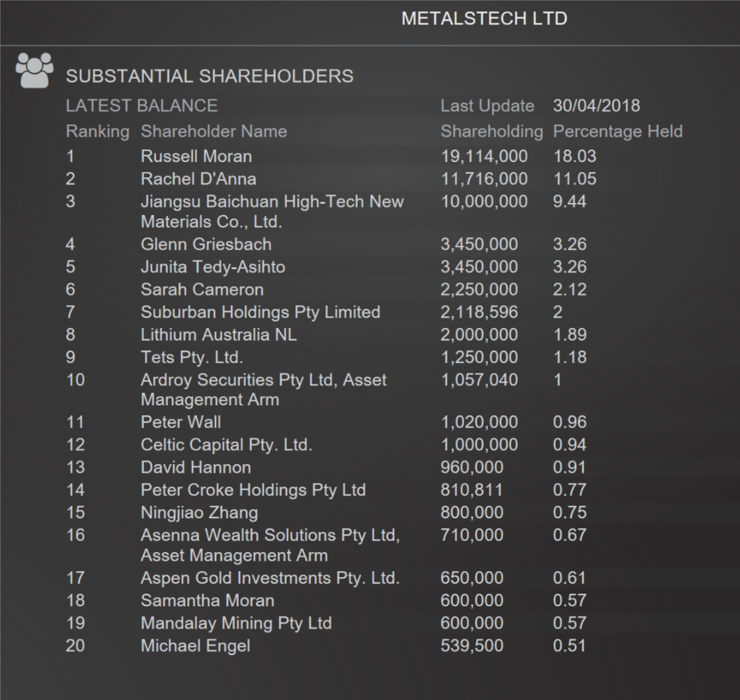Click percentage 0.61
The height and width of the screenshot is (700, 740).
pyautogui.click(x=569, y=578)
